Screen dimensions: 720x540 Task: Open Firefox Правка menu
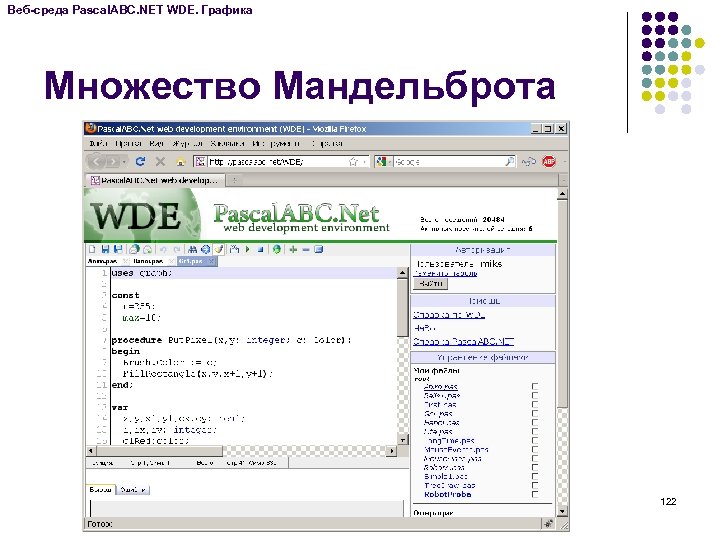[128, 144]
